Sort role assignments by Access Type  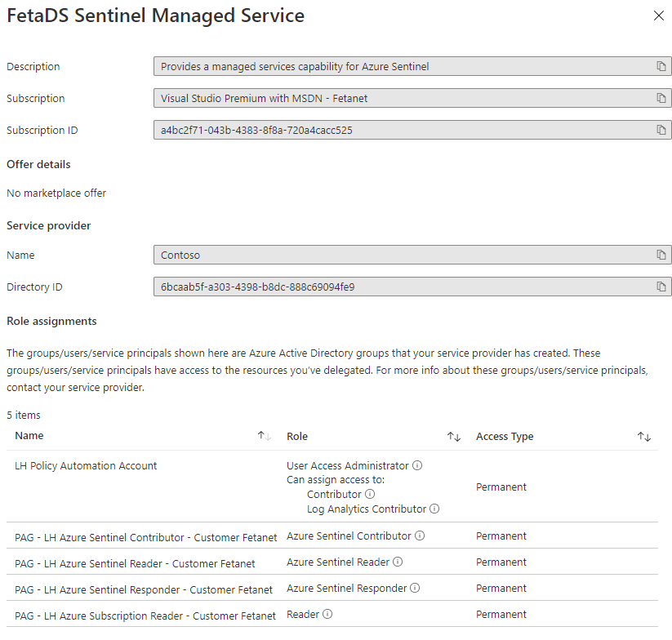(x=644, y=437)
